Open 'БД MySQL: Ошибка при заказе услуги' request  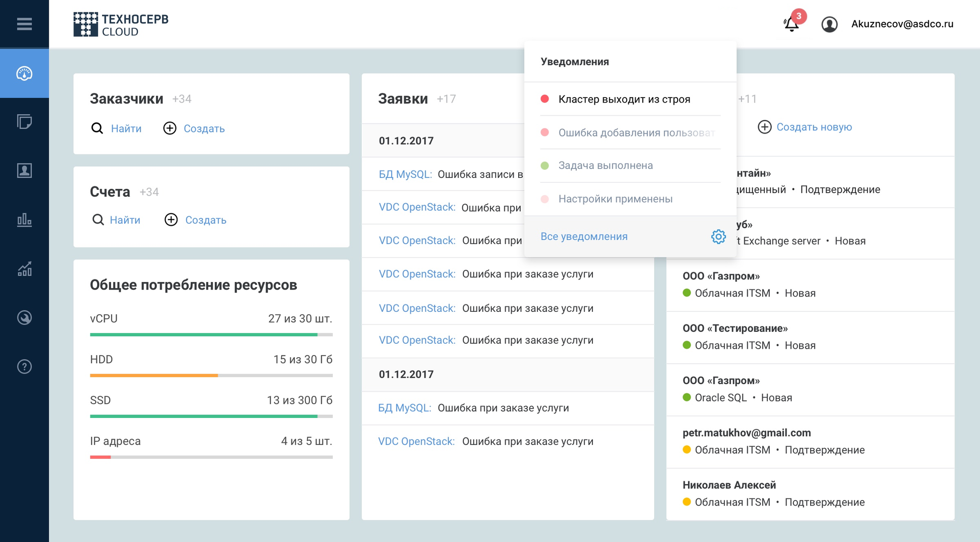click(473, 408)
